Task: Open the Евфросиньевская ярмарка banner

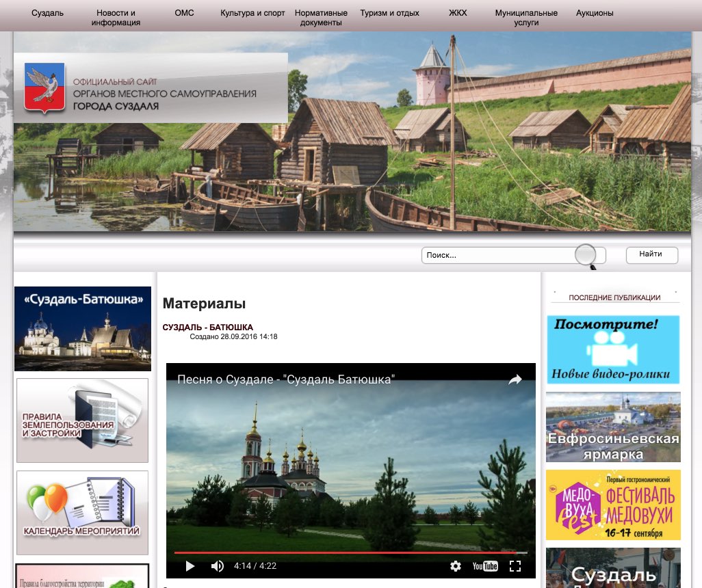Action: (613, 427)
